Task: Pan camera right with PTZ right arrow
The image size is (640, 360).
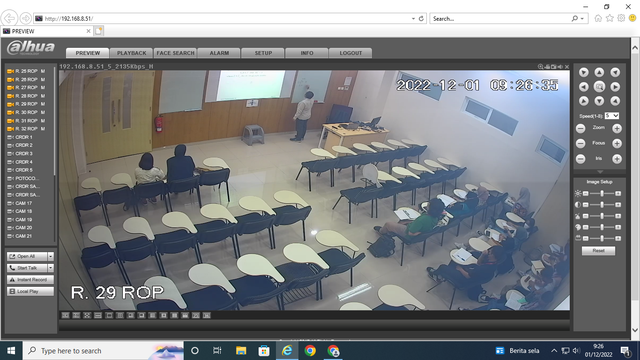Action: point(615,87)
